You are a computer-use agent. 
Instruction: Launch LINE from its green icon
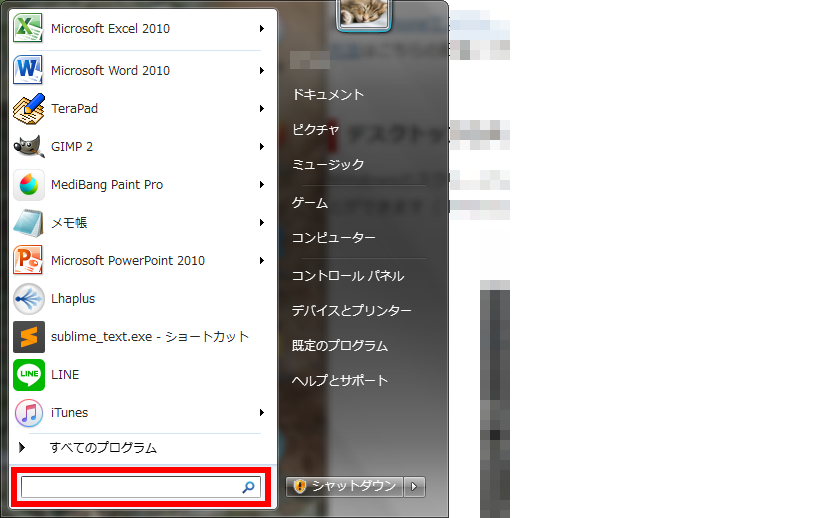(x=29, y=375)
